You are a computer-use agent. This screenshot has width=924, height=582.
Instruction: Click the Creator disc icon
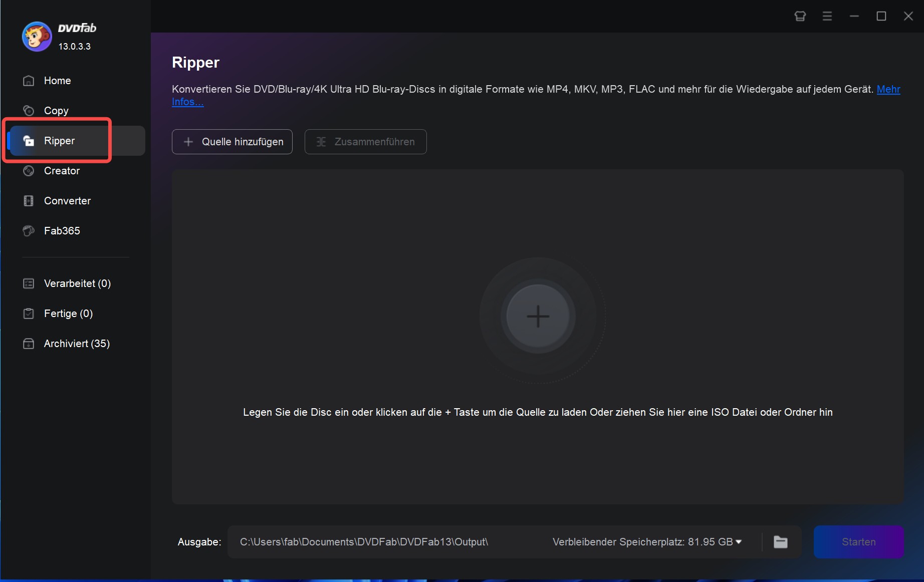(29, 171)
